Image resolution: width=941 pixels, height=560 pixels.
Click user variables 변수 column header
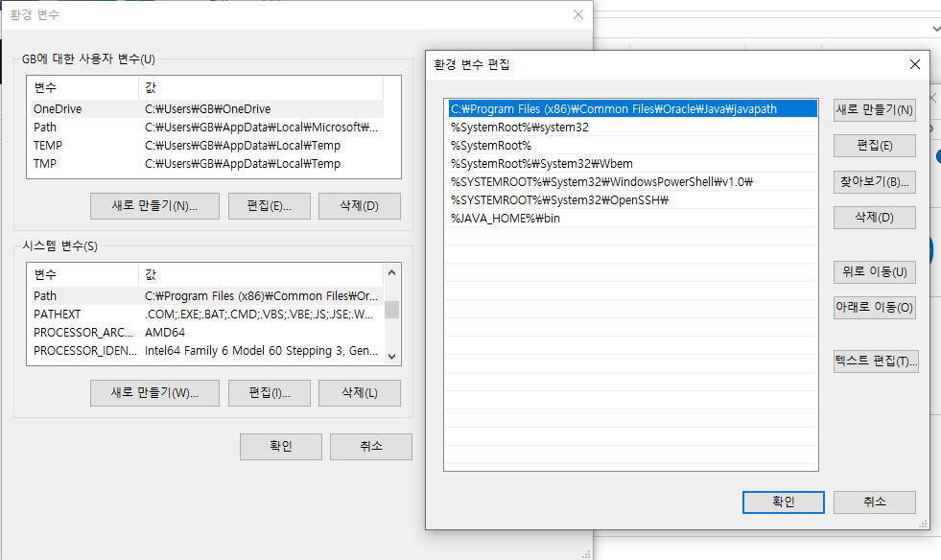point(82,87)
